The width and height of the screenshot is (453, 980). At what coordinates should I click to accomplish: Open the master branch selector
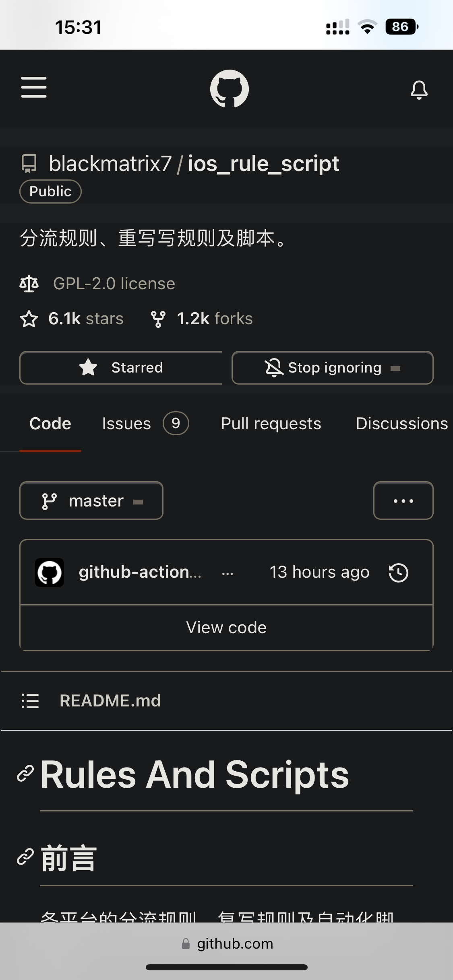(x=91, y=501)
